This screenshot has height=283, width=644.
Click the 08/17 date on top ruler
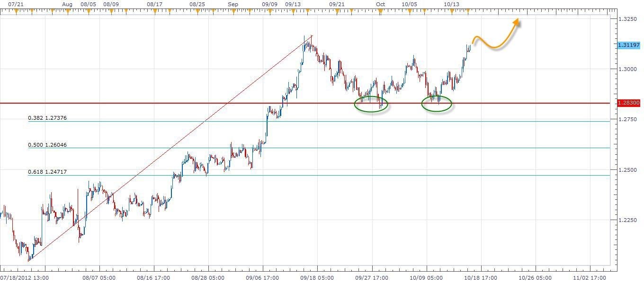[x=155, y=4]
